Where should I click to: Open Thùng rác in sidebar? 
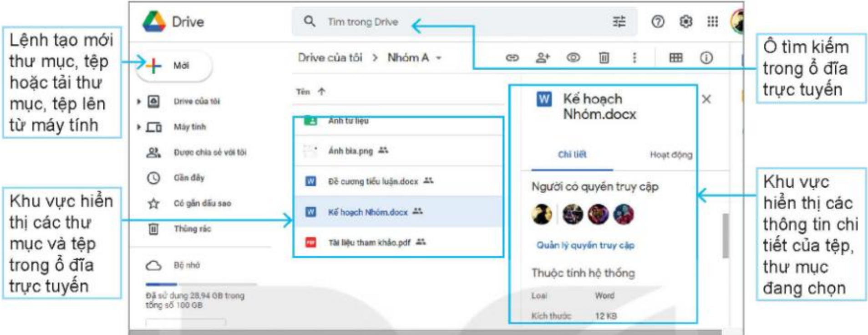click(x=192, y=229)
